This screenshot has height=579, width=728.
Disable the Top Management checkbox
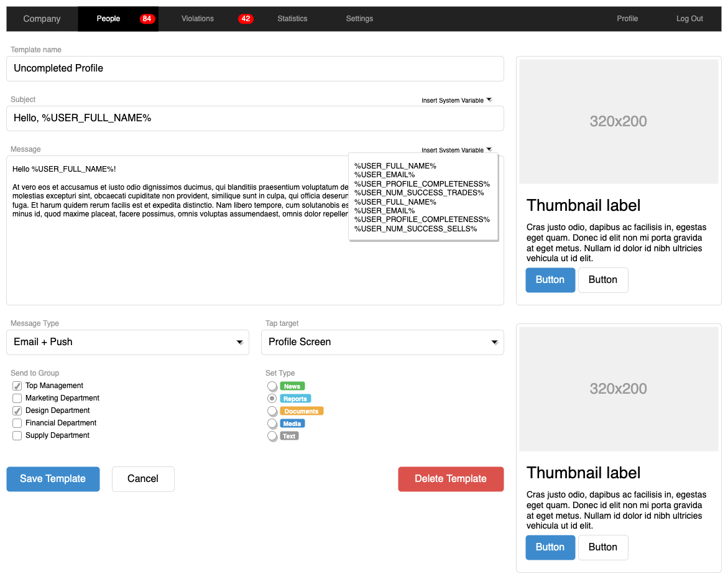pyautogui.click(x=17, y=386)
